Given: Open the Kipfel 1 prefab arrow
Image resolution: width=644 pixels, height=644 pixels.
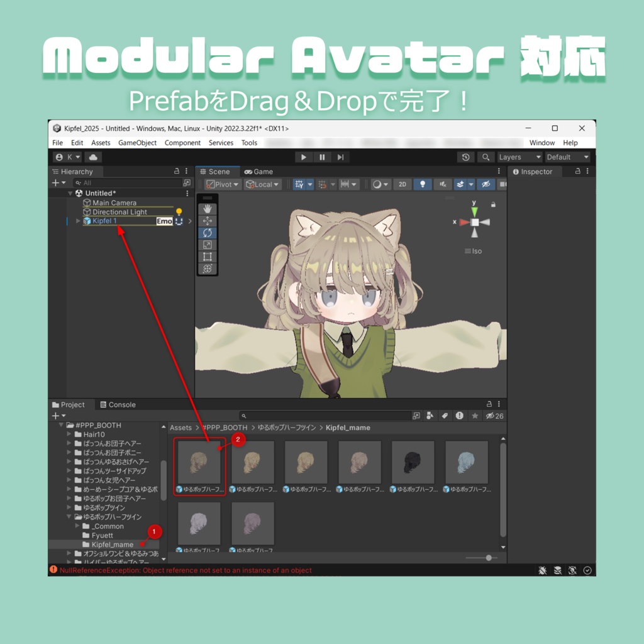Looking at the screenshot, I should 190,221.
